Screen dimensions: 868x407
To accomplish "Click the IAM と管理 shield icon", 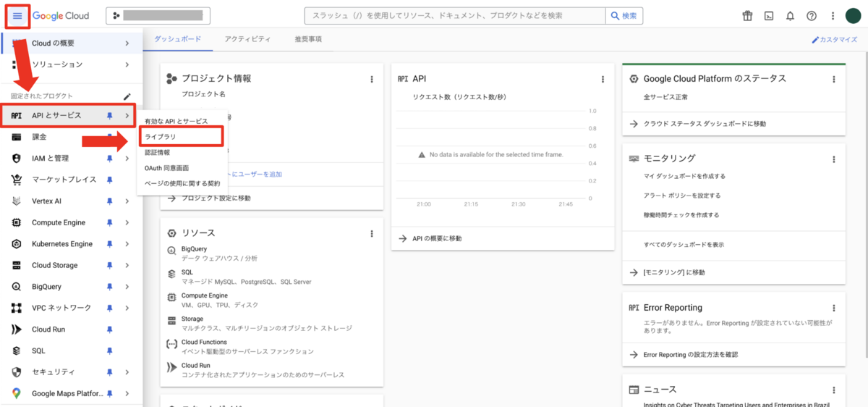I will coord(17,158).
